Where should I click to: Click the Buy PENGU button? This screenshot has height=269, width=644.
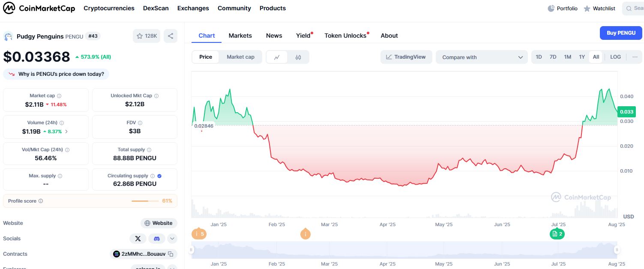(x=621, y=33)
